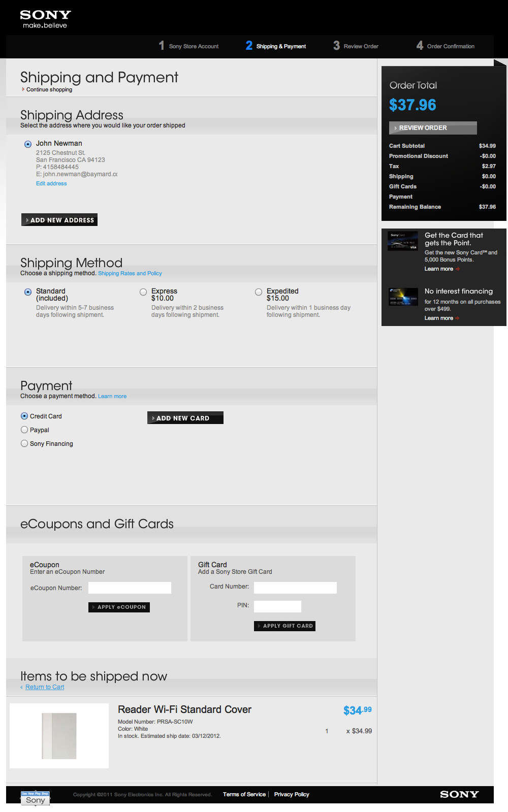Go to step 2 Shipping & Payment
Screen dimensions: 508x812
point(276,46)
